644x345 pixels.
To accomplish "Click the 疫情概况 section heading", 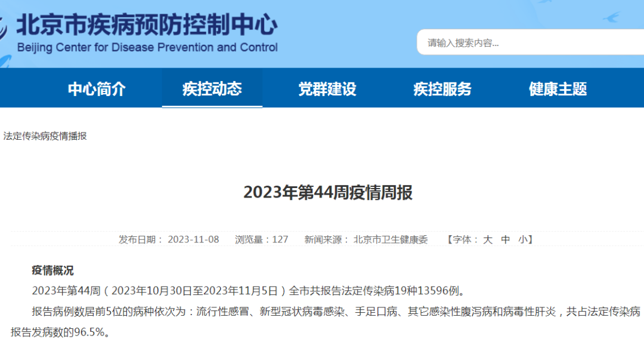I will click(52, 270).
